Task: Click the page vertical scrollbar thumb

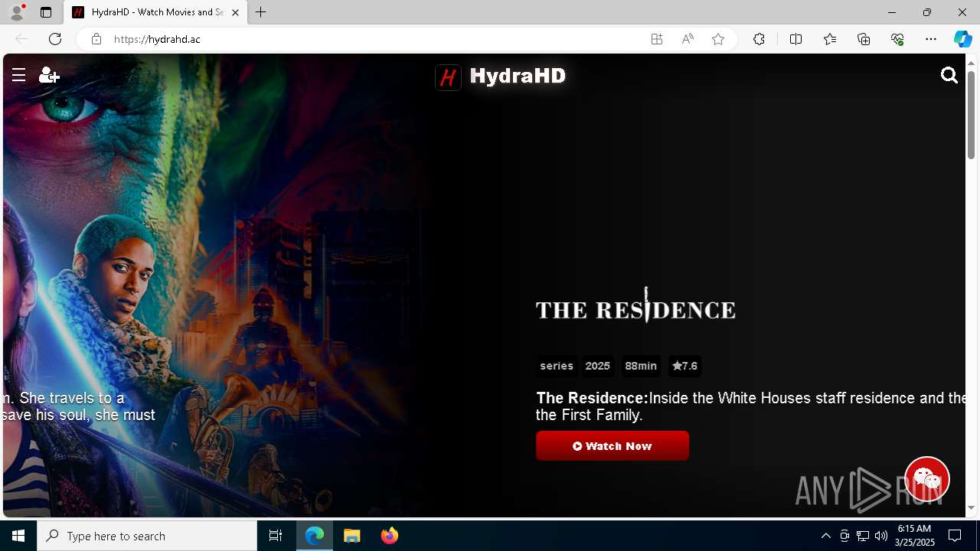Action: (x=972, y=115)
